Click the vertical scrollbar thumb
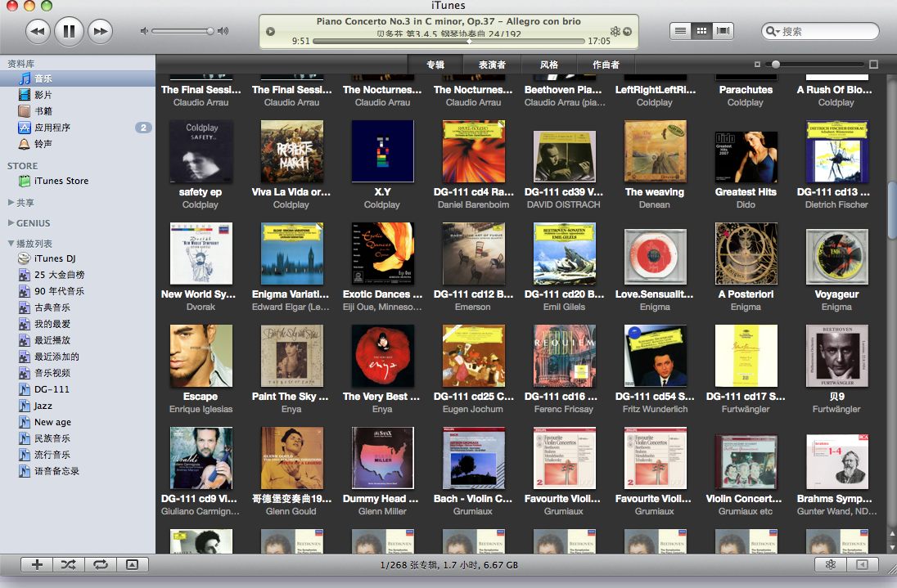 click(892, 210)
